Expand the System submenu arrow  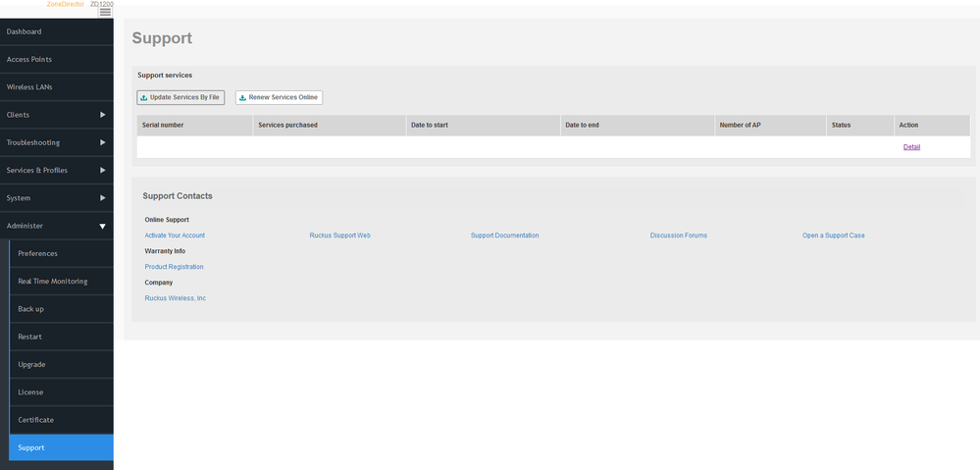tap(102, 197)
